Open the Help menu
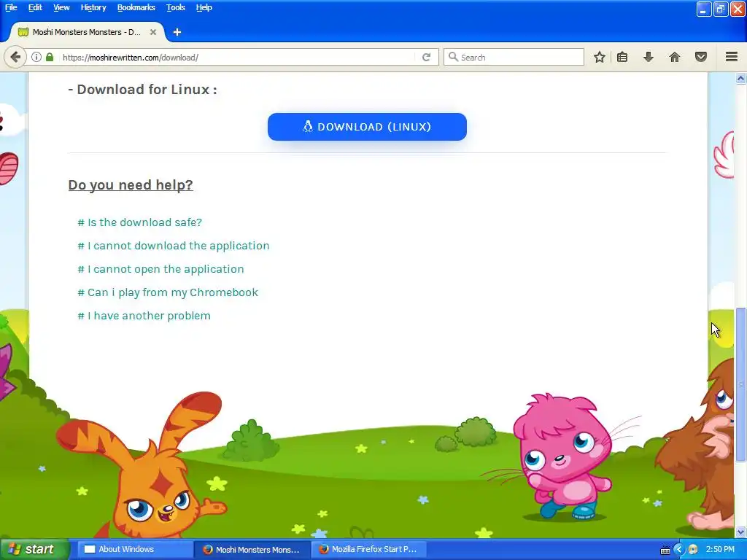Viewport: 747px width, 560px height. 204,7
